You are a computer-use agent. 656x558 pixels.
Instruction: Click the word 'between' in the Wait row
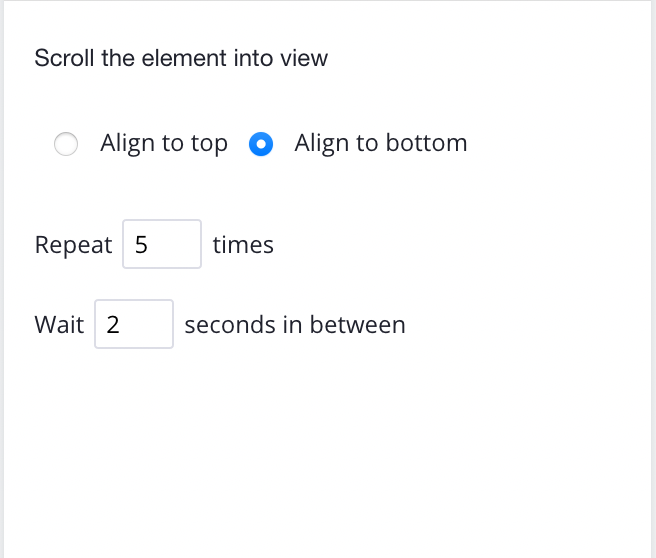[358, 325]
